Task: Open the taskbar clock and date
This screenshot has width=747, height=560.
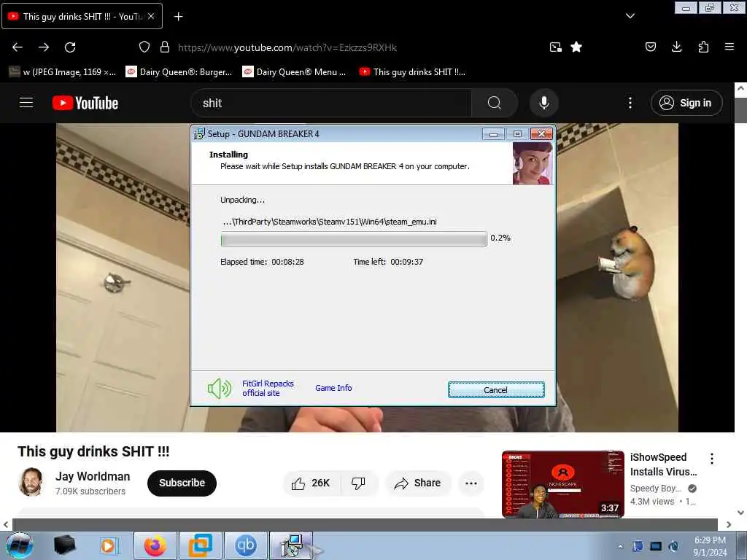Action: [x=710, y=546]
